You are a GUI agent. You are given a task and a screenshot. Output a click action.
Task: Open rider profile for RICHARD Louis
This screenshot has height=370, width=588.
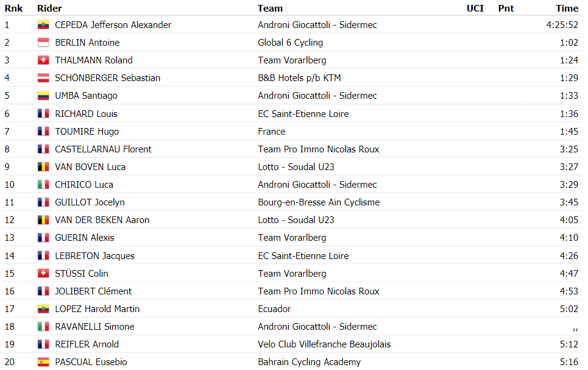pos(87,114)
